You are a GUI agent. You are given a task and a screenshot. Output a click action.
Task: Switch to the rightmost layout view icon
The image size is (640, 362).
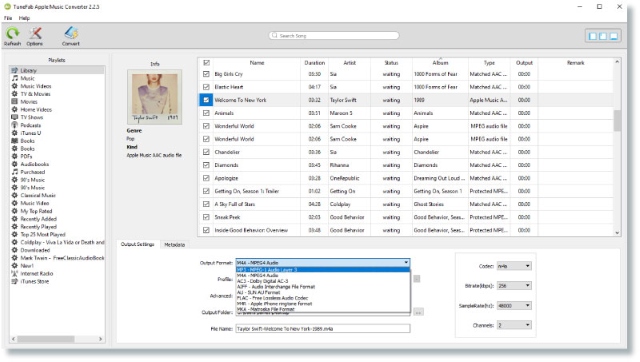[x=613, y=36]
